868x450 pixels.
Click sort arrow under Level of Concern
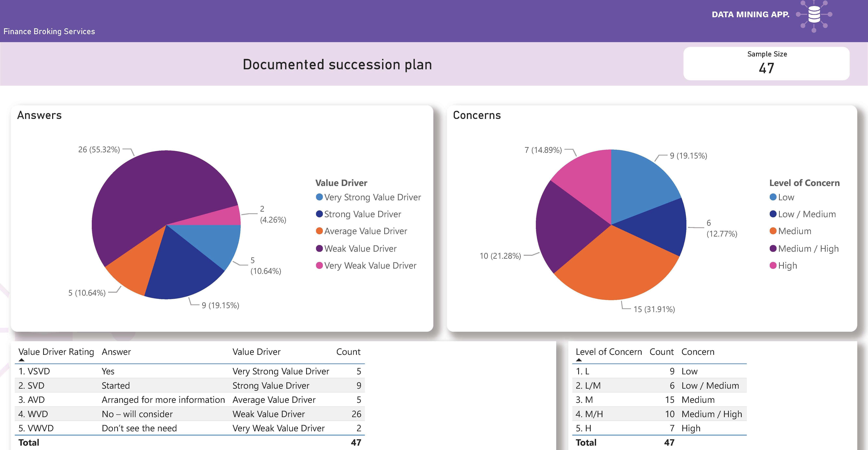pos(579,360)
